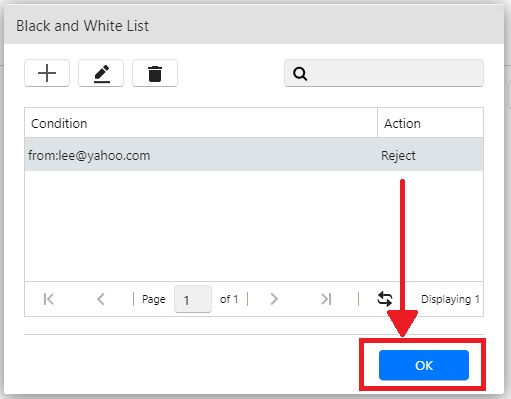Click the Displaying 1 status text
Viewport: 511px width, 399px height.
coord(450,299)
